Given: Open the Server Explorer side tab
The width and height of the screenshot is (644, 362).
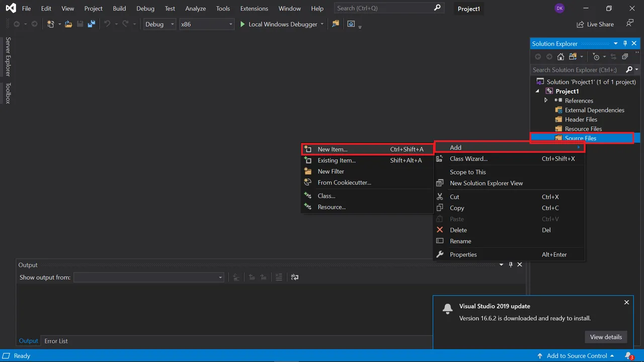Looking at the screenshot, I should (8, 56).
